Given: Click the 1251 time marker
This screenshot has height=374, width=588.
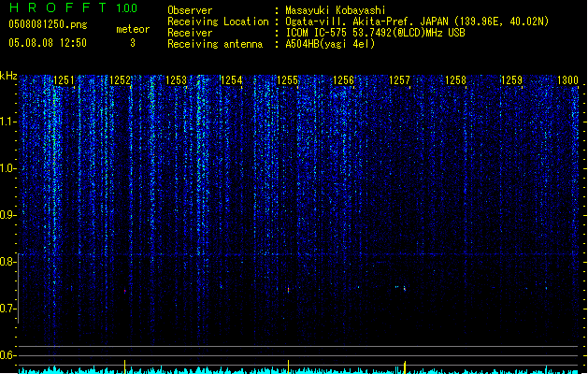Looking at the screenshot, I should 65,80.
